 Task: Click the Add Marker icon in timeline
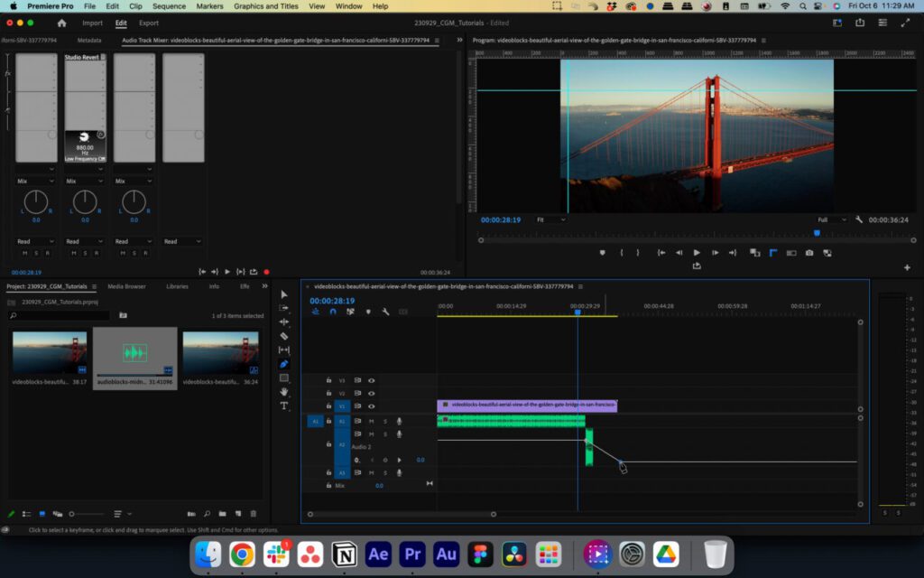tap(368, 312)
